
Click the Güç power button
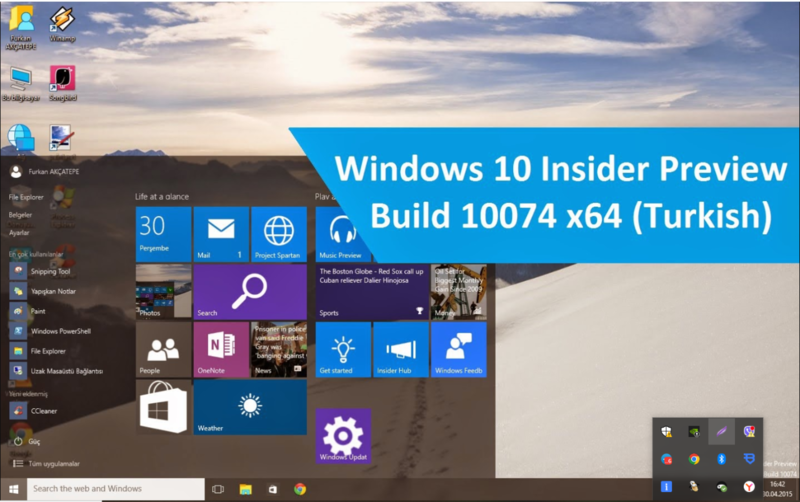tap(26, 442)
